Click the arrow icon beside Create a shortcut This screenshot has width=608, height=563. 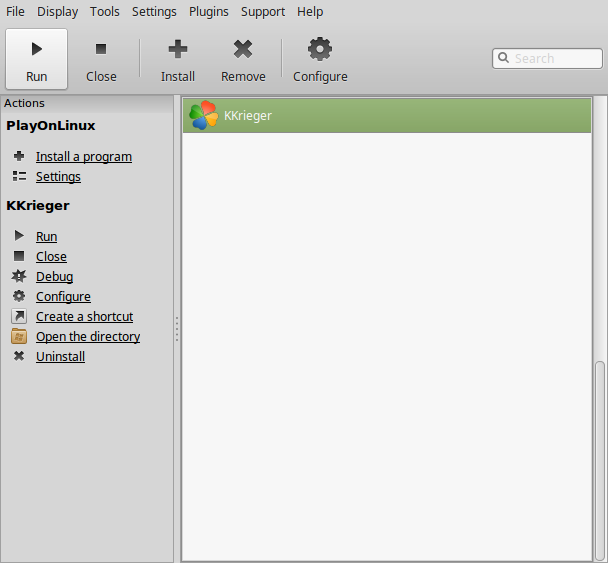point(19,316)
